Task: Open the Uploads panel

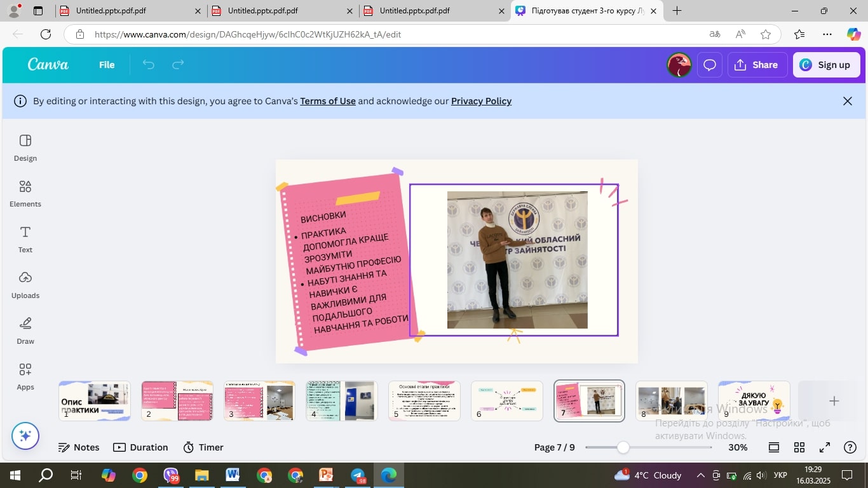Action: [x=25, y=285]
